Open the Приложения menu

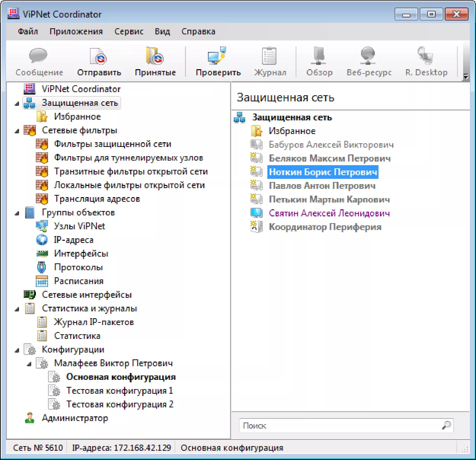coord(76,31)
